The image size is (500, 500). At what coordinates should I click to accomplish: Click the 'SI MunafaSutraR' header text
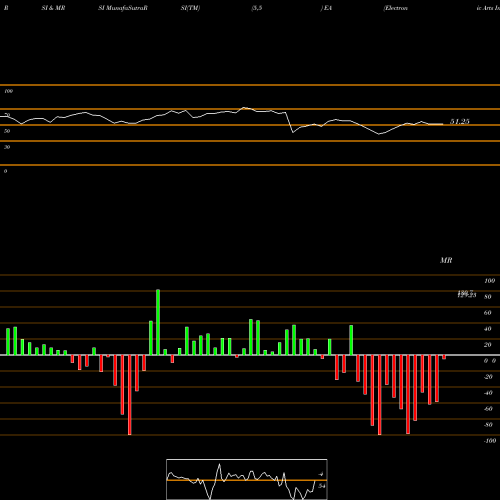(x=123, y=8)
